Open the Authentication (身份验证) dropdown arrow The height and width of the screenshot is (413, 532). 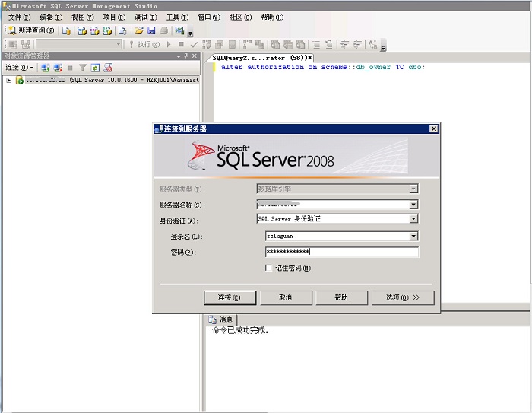[x=413, y=219]
